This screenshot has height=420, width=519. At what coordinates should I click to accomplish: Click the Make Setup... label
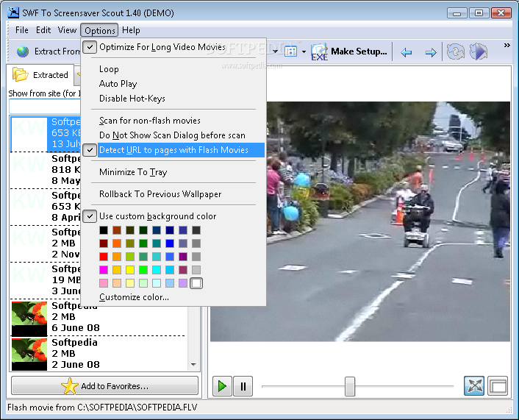click(359, 51)
